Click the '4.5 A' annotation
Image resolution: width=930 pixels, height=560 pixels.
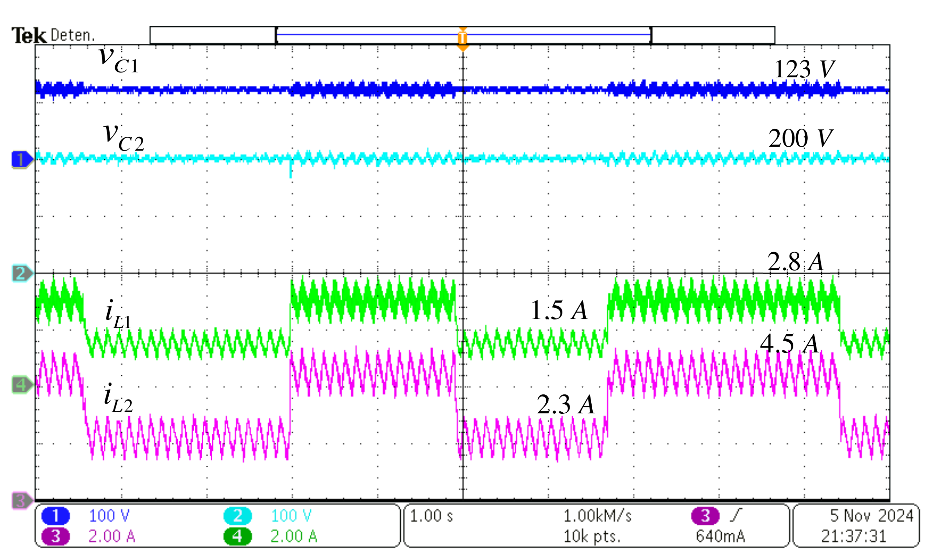pos(790,344)
